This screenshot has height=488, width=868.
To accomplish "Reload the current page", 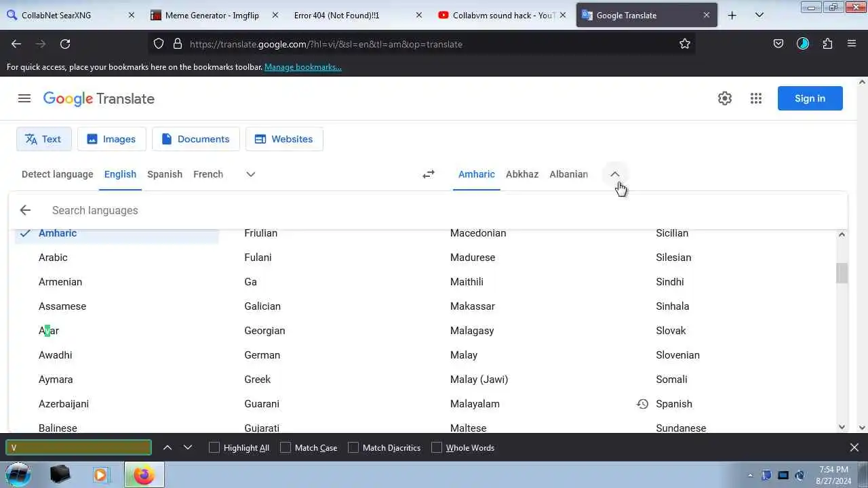I will (65, 43).
